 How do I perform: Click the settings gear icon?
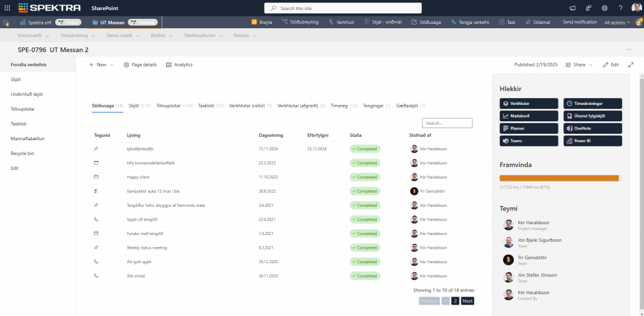(x=604, y=8)
